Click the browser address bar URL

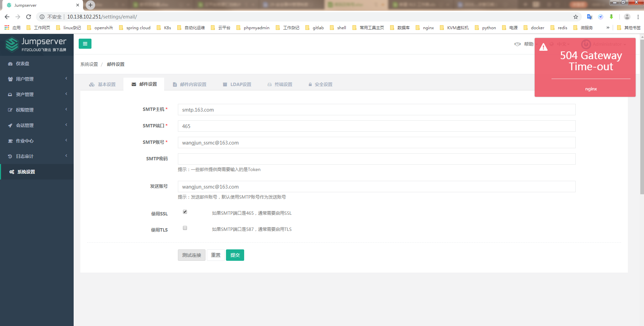click(x=102, y=17)
